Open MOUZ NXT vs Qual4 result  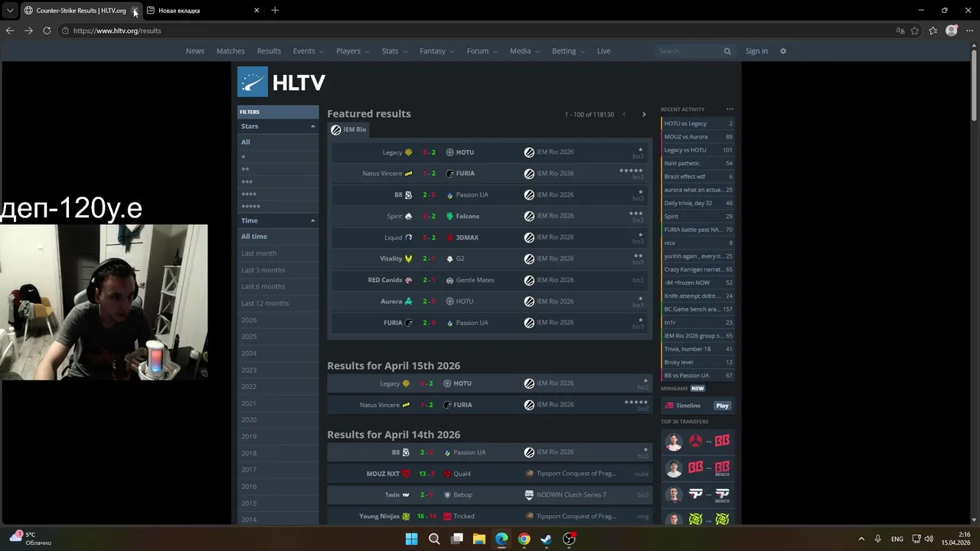pyautogui.click(x=490, y=474)
